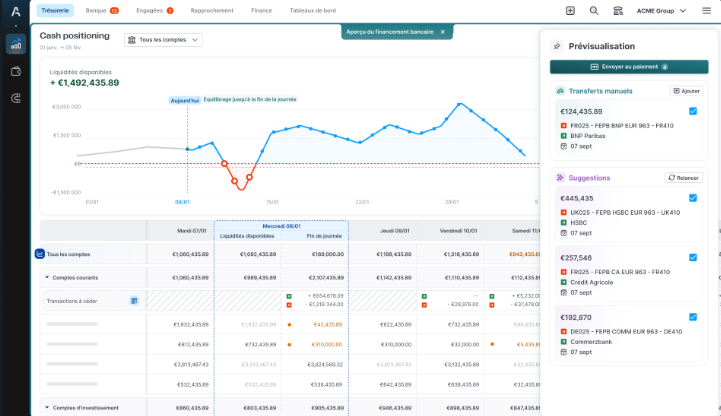Click the search magnifier icon in top bar
Image resolution: width=721 pixels, height=416 pixels.
point(594,10)
